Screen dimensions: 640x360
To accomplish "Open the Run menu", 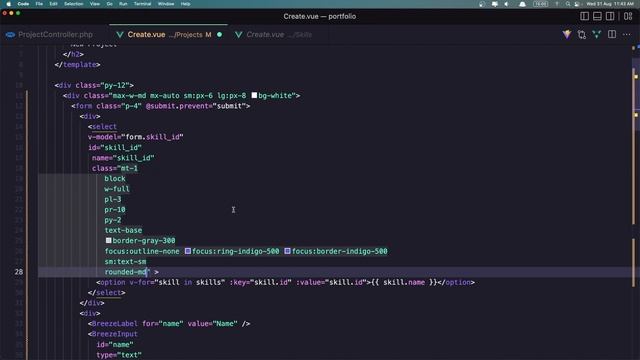I will (x=123, y=4).
